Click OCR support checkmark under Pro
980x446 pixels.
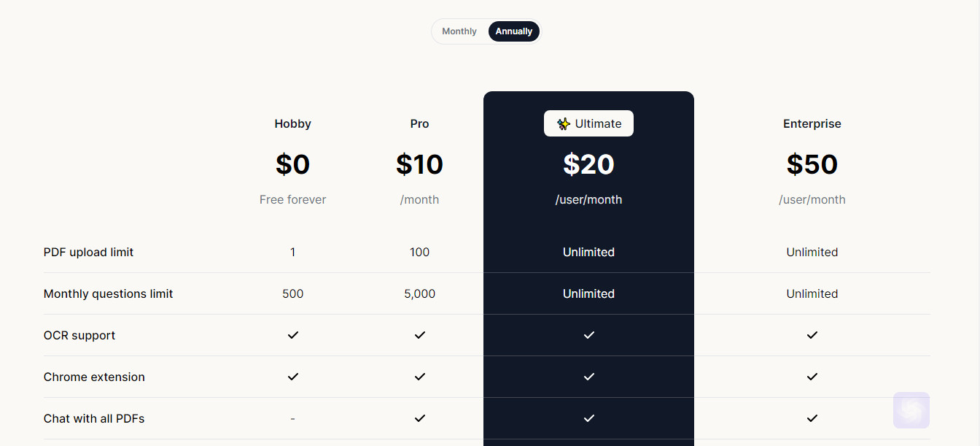[x=420, y=335]
